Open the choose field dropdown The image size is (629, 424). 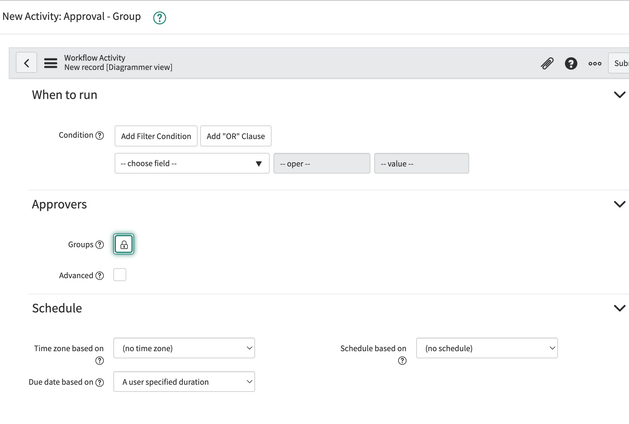(192, 163)
